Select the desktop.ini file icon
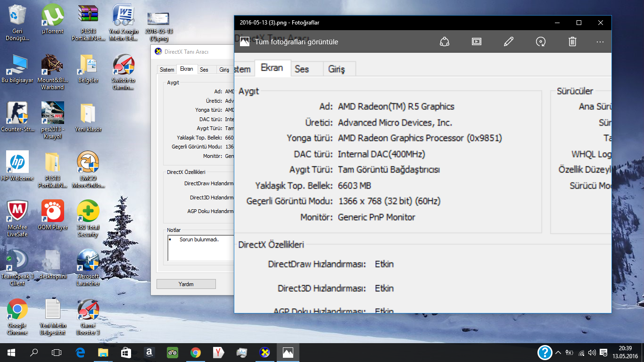The height and width of the screenshot is (362, 644). pos(53,264)
